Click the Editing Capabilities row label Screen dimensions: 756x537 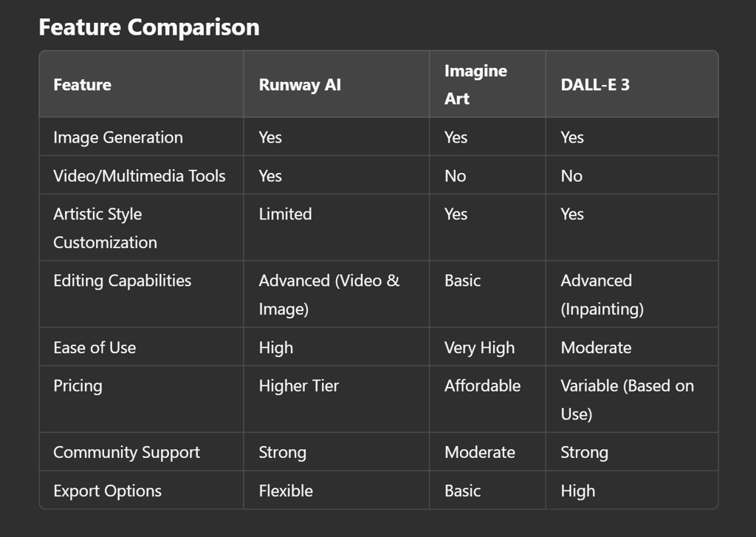(x=122, y=281)
